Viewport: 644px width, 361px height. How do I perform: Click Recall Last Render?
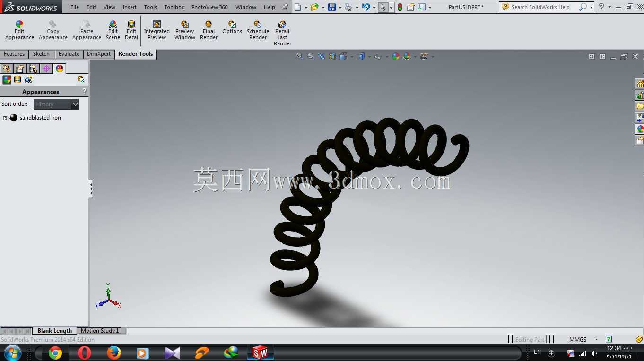pos(282,34)
